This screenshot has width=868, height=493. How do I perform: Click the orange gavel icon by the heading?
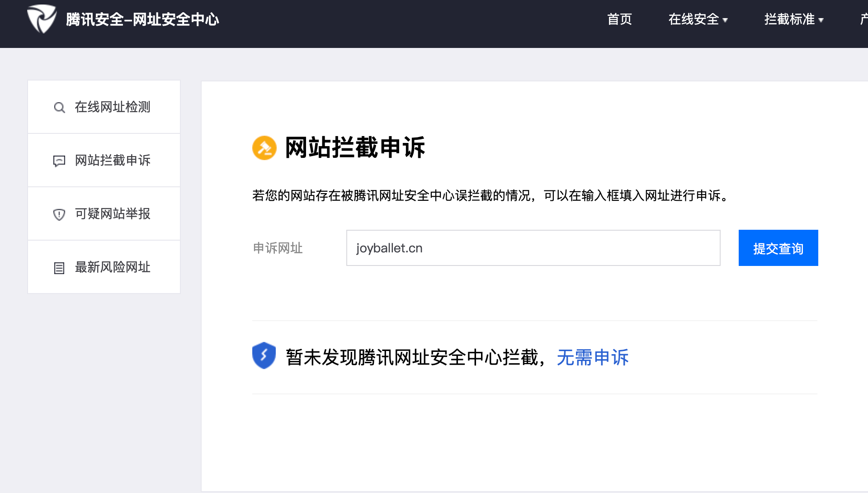pos(264,148)
